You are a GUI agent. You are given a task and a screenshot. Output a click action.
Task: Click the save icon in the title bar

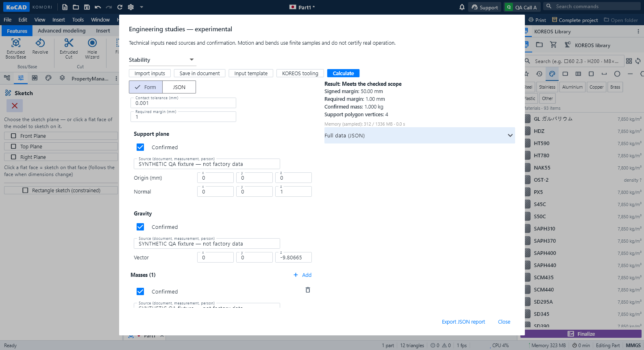[x=87, y=7]
